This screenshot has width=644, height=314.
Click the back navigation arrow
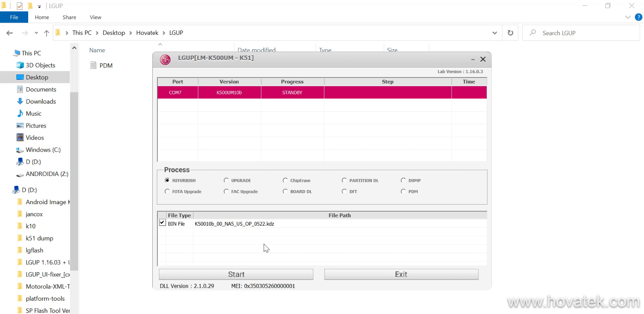pos(10,33)
